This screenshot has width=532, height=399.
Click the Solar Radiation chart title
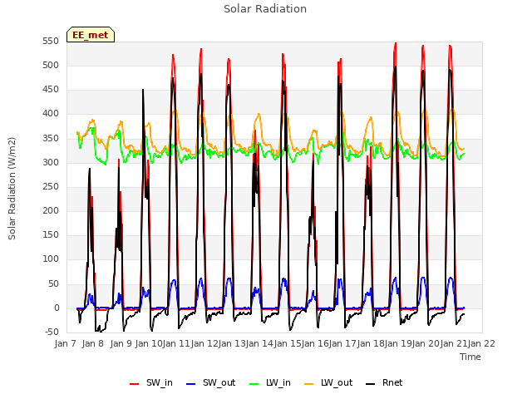(x=265, y=9)
